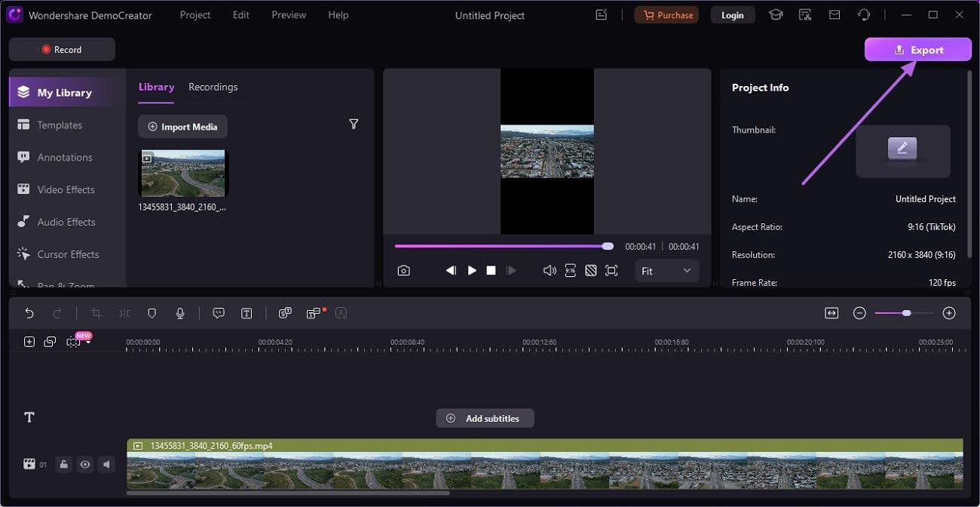This screenshot has height=507, width=980.
Task: Open support headset icon
Action: [864, 15]
